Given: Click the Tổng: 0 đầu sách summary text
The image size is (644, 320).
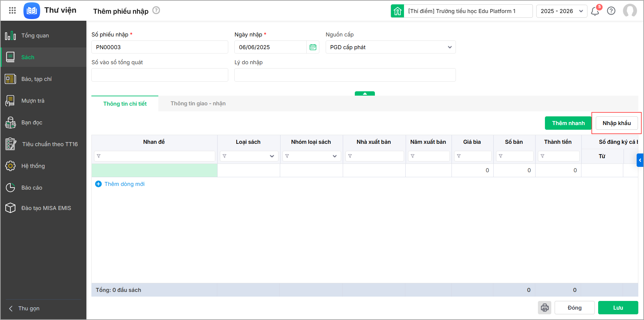Looking at the screenshot, I should pos(118,290).
